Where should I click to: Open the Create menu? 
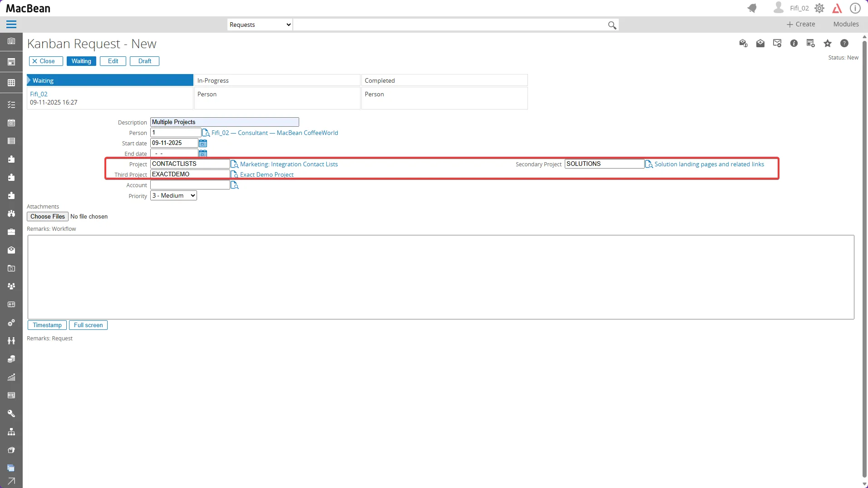coord(801,25)
